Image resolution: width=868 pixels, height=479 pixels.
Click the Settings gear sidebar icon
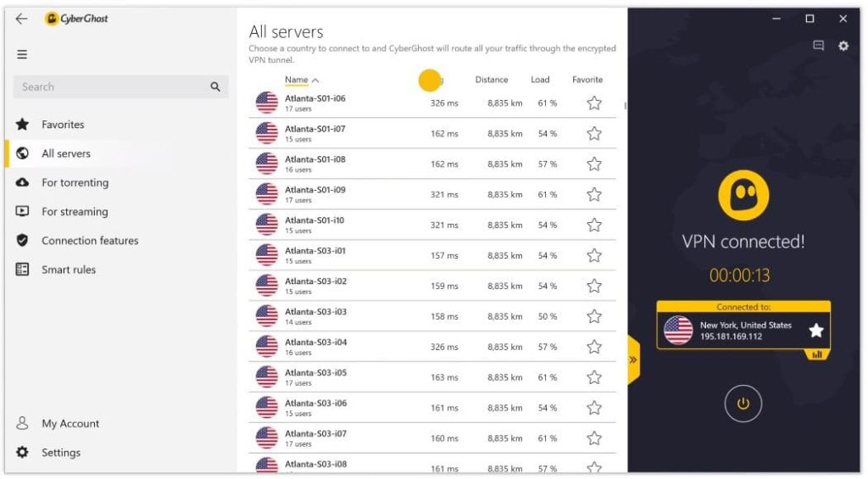coord(22,453)
